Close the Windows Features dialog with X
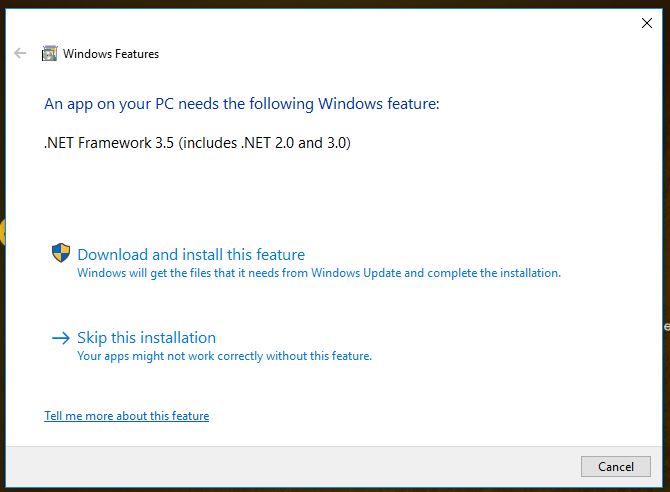Screen dimensions: 670x492 tap(646, 24)
